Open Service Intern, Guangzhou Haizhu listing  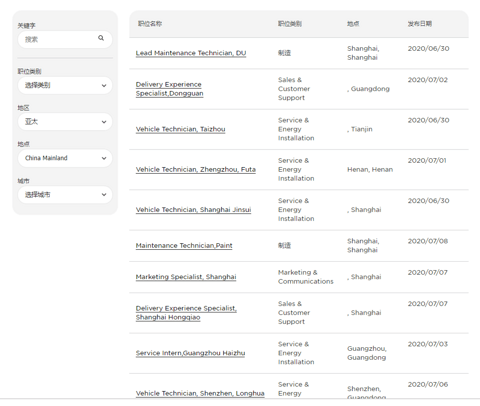pyautogui.click(x=190, y=353)
